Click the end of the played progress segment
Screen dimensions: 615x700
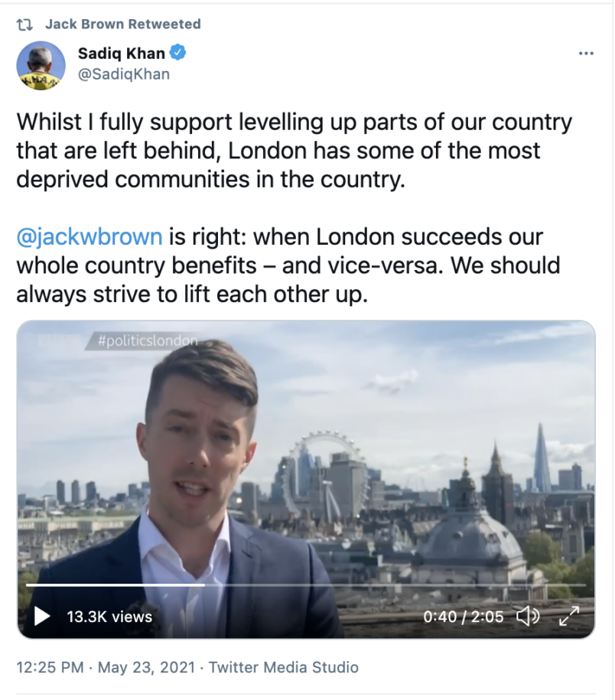pos(204,584)
